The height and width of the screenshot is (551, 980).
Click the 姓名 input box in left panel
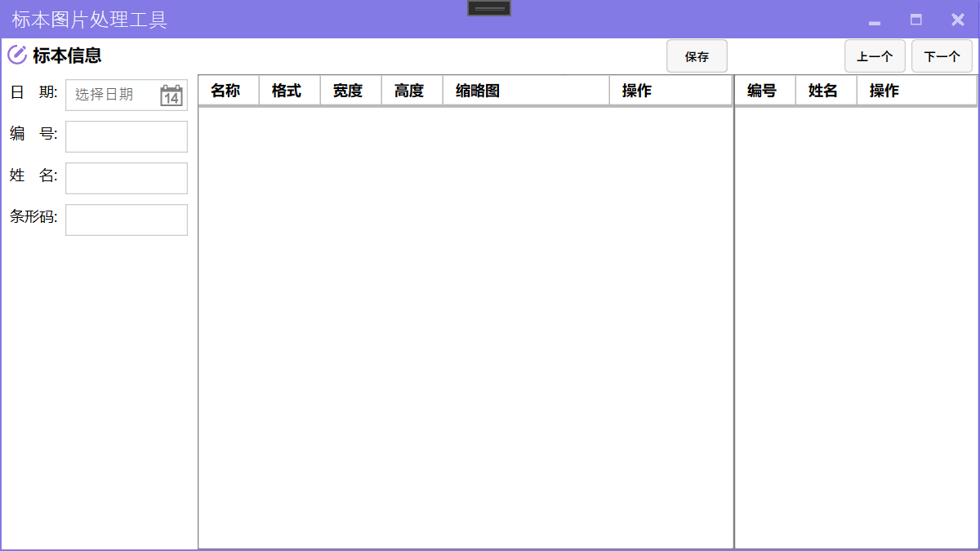coord(127,178)
